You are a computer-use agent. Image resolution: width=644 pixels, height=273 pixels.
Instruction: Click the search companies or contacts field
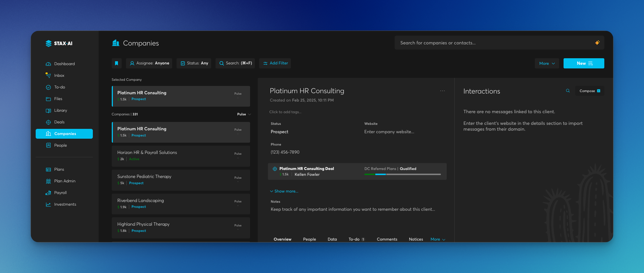(491, 43)
